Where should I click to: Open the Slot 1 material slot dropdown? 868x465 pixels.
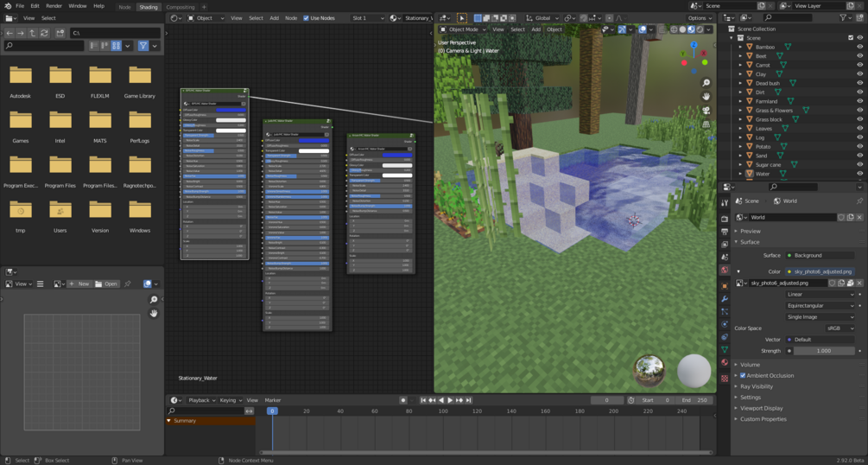(x=368, y=18)
